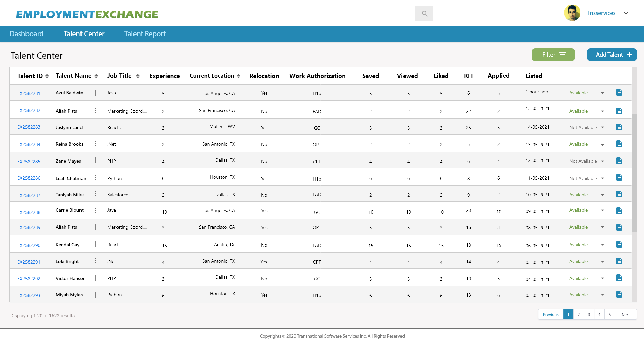Expand the Not Available dropdown for Leah Chatman

(x=603, y=178)
